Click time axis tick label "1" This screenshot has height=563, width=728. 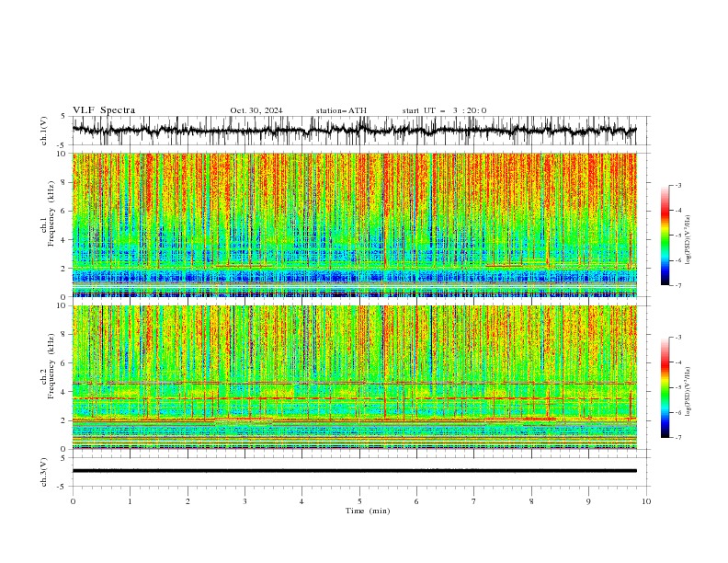130,501
